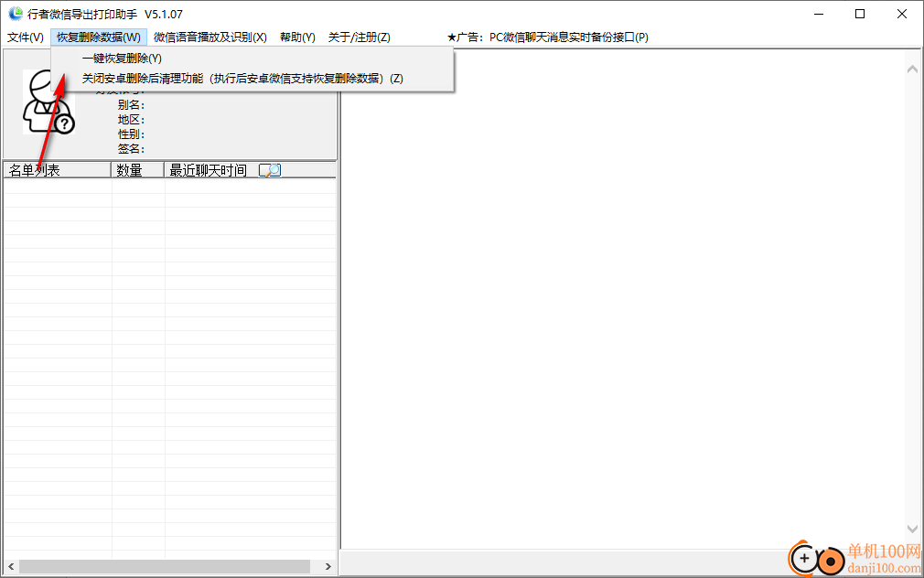Click the 性别: label
Viewport: 924px width, 578px height.
pos(131,134)
